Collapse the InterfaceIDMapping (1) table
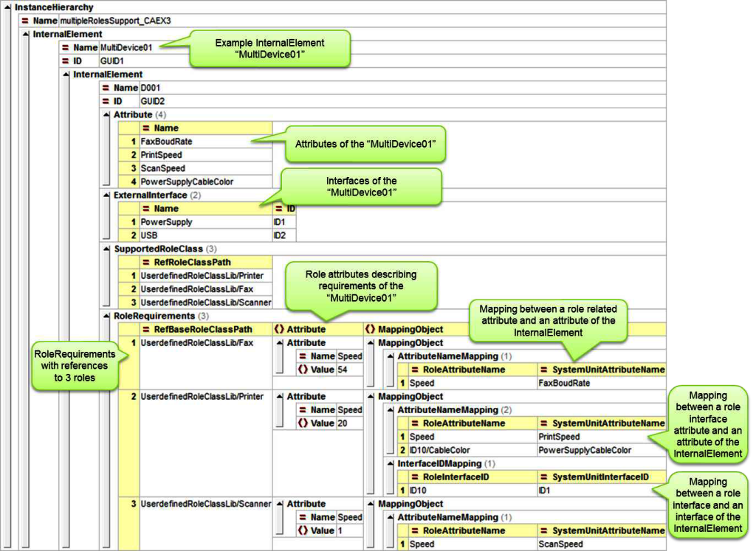Screen dimensions: 756x551 click(x=391, y=464)
